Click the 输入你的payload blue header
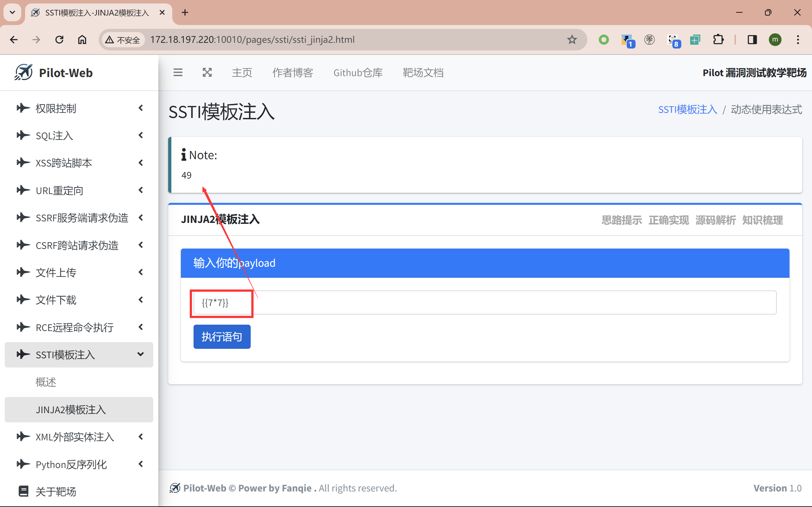 click(x=485, y=263)
